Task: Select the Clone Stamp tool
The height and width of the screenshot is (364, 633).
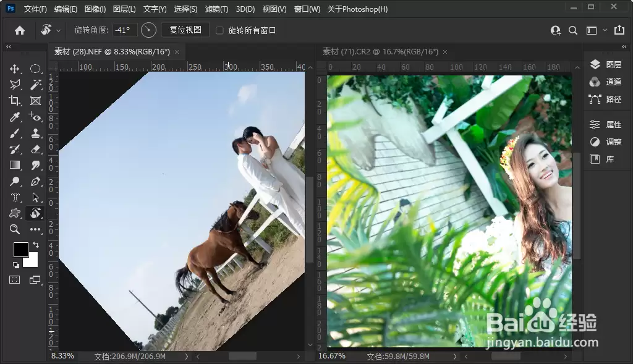Action: (35, 133)
